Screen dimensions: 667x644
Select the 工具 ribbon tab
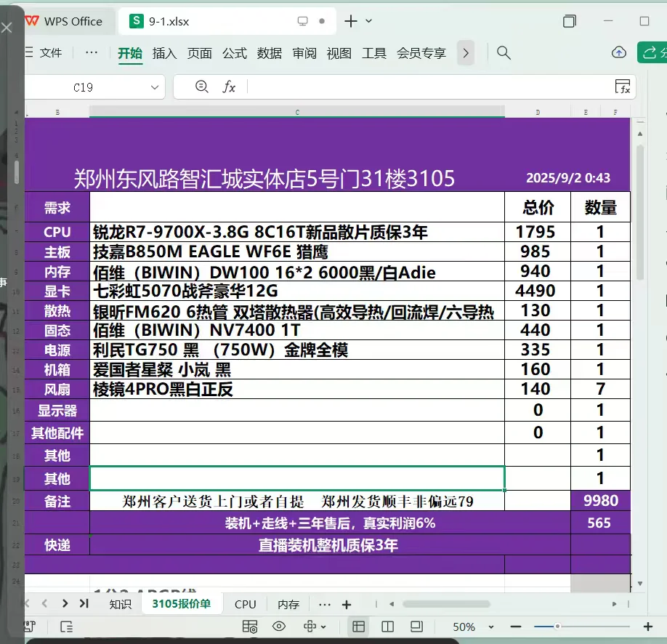pos(374,53)
